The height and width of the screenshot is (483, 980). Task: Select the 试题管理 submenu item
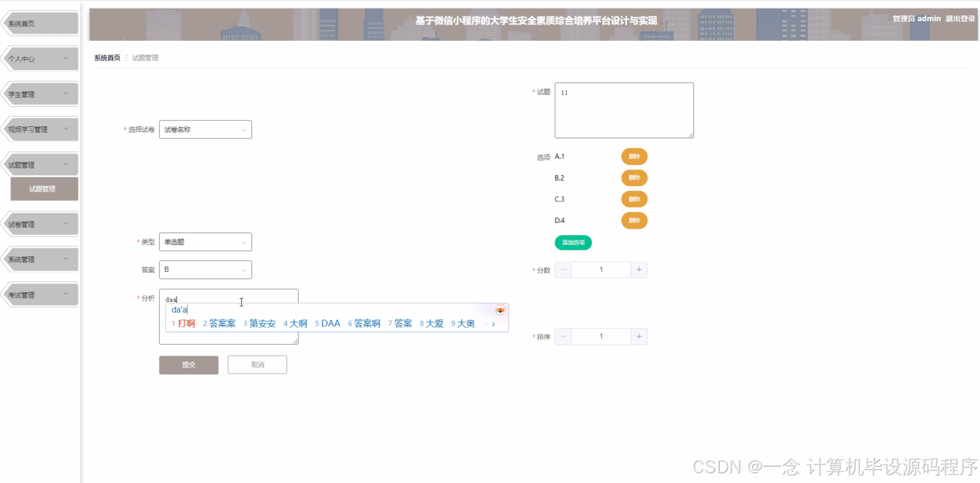click(44, 189)
